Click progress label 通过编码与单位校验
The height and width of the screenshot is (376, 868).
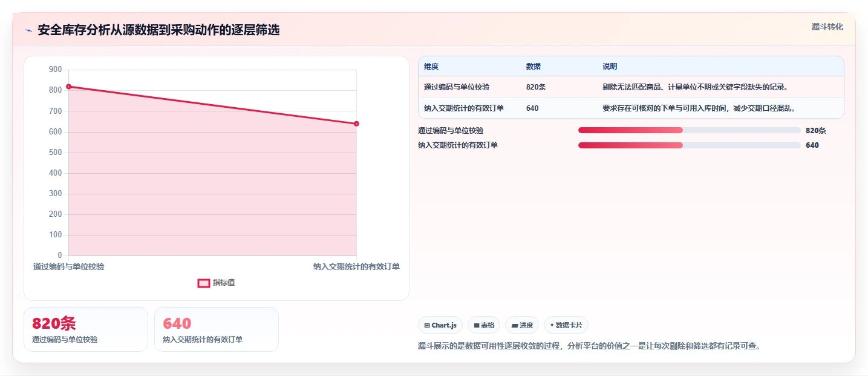click(451, 130)
